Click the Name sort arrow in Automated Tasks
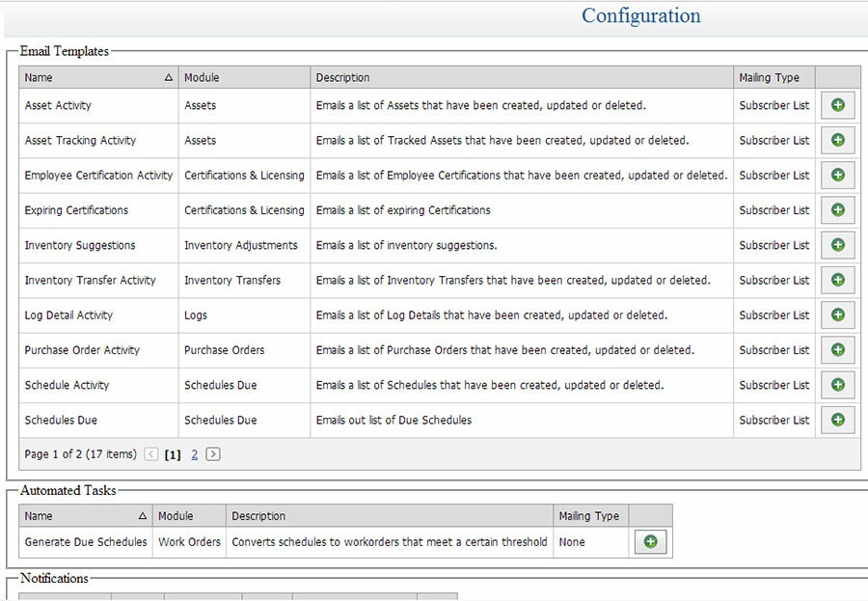The width and height of the screenshot is (868, 601). [141, 515]
